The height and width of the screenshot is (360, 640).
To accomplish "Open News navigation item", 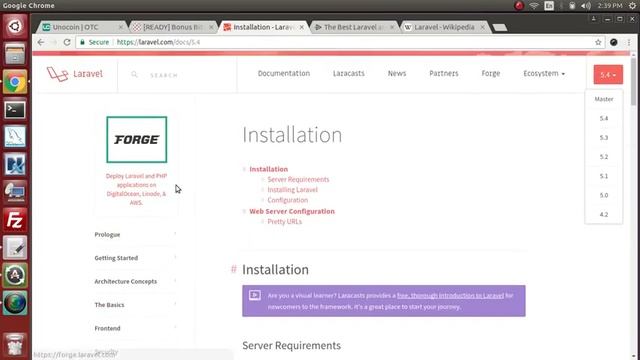I will (x=397, y=73).
